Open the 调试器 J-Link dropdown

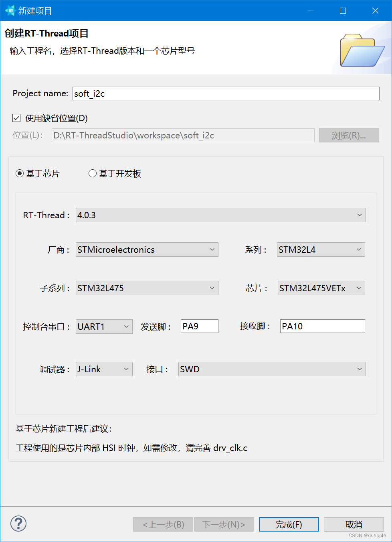[104, 369]
